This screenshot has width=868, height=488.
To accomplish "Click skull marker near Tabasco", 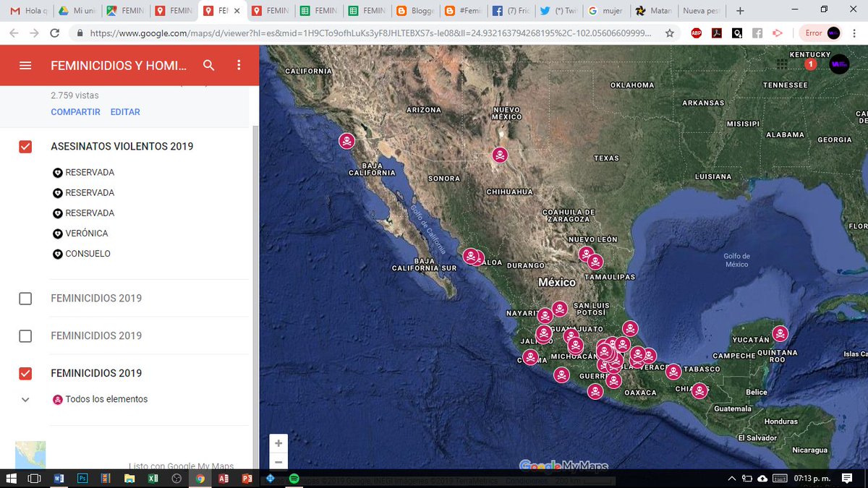I will (673, 372).
